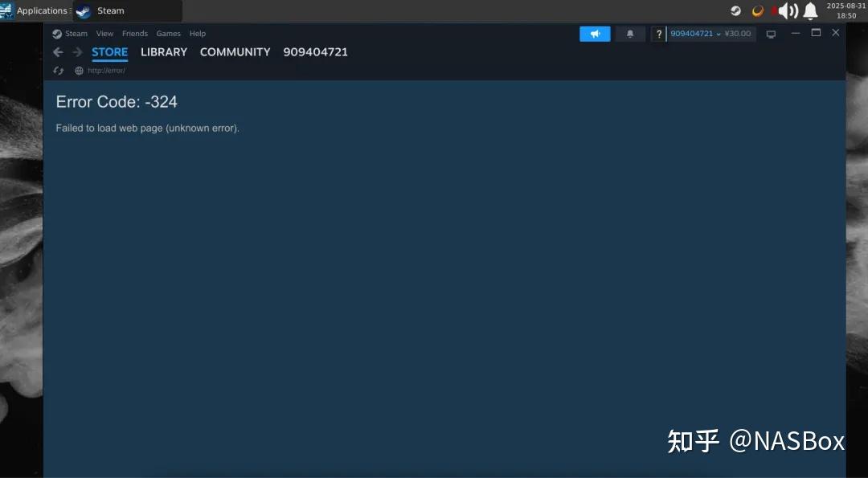
Task: Switch to the COMMUNITY tab
Action: [235, 51]
